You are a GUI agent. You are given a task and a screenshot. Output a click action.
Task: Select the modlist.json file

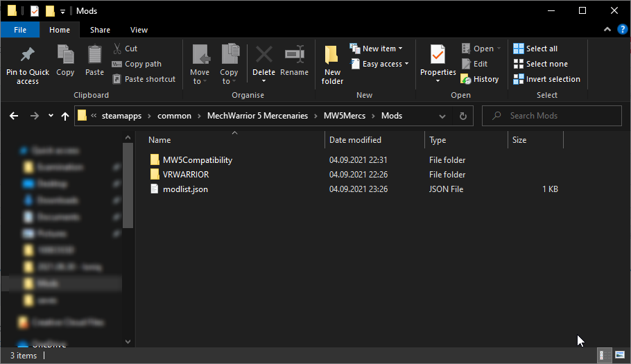pos(186,189)
